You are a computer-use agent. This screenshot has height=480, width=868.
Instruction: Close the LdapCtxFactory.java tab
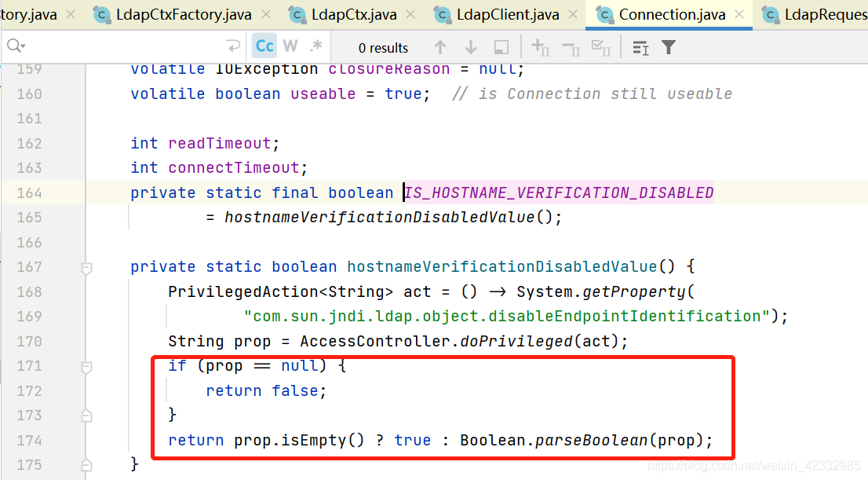[266, 14]
